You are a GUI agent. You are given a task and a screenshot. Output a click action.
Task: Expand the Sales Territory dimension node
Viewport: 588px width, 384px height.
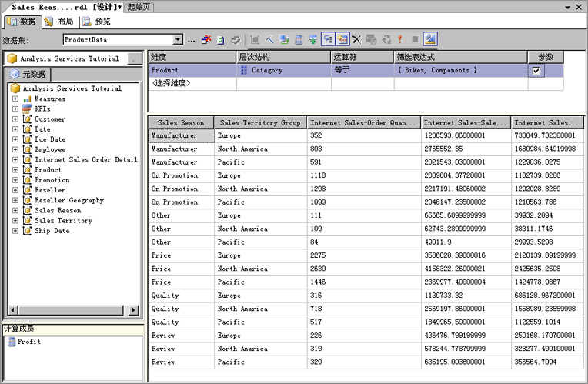coord(15,221)
